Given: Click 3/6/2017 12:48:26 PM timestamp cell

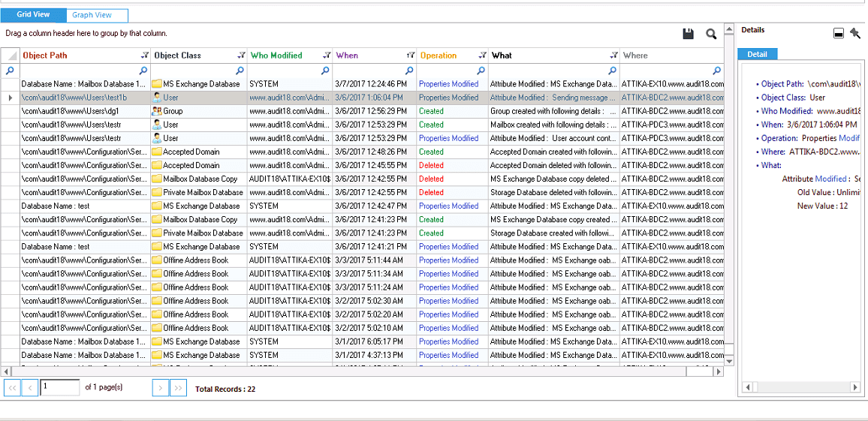Looking at the screenshot, I should point(375,152).
